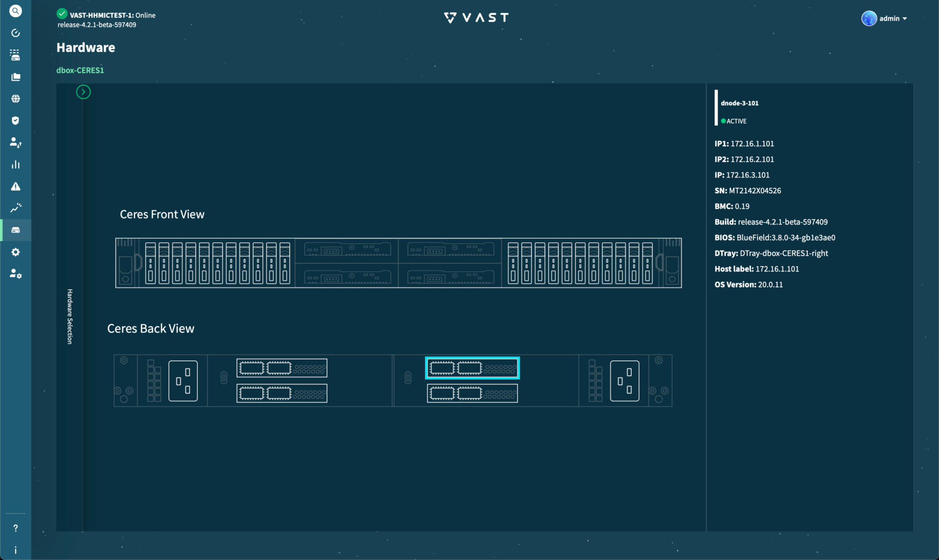Open the info icon at sidebar bottom
Image resolution: width=939 pixels, height=560 pixels.
pos(16,550)
